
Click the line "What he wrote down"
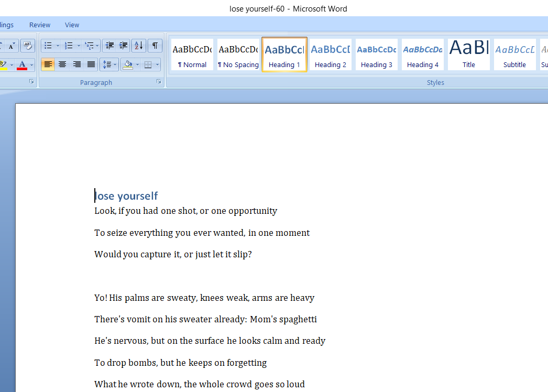[200, 384]
